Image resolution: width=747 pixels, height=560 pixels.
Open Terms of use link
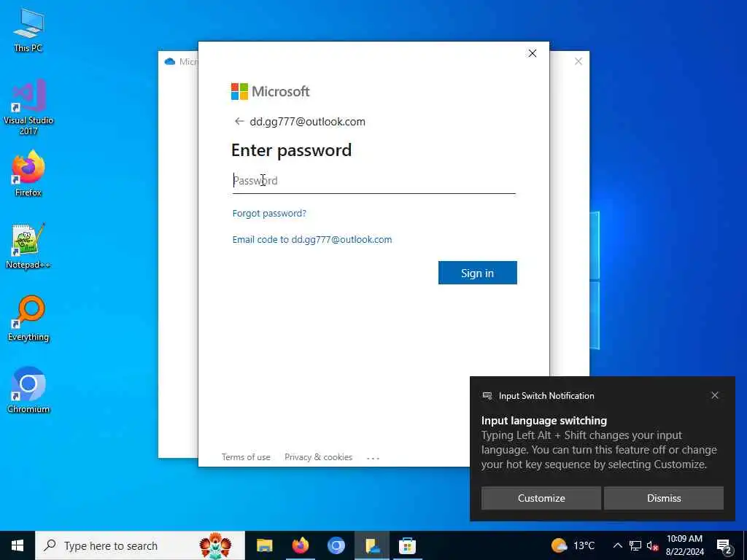pos(246,457)
